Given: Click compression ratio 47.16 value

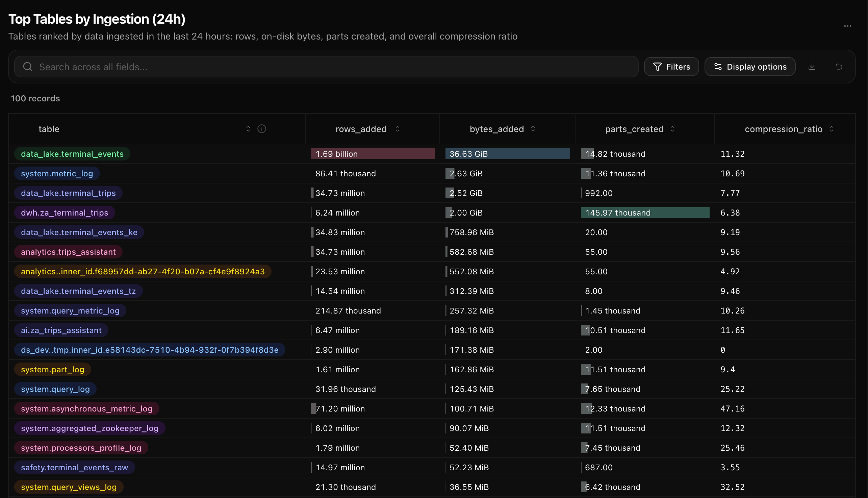Looking at the screenshot, I should (732, 409).
